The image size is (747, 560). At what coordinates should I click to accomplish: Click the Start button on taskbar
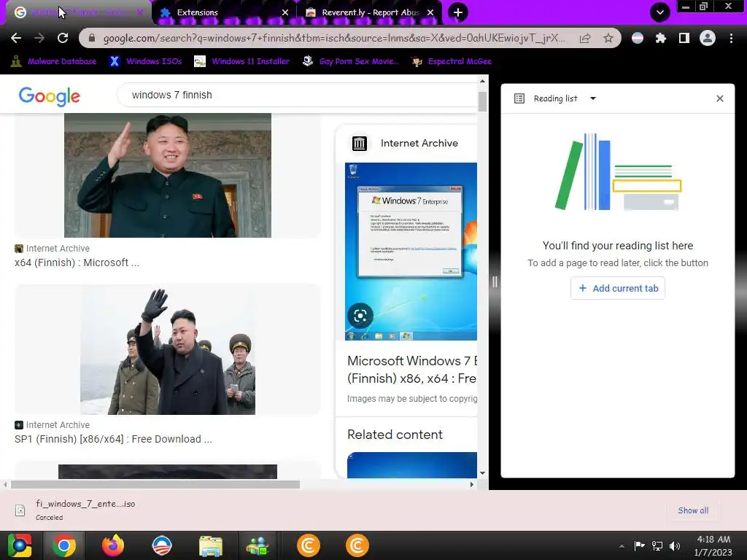[x=20, y=545]
